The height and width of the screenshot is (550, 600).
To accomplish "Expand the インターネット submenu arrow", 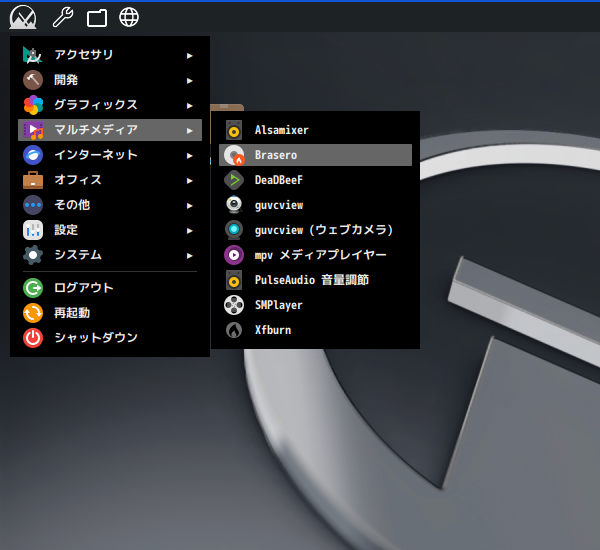I will click(x=190, y=155).
